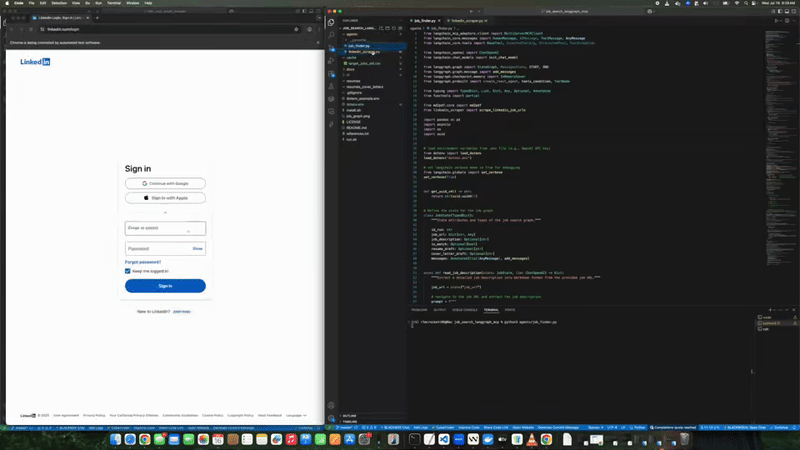The width and height of the screenshot is (800, 450).
Task: Open Source Control view in VS Code
Action: [x=331, y=48]
